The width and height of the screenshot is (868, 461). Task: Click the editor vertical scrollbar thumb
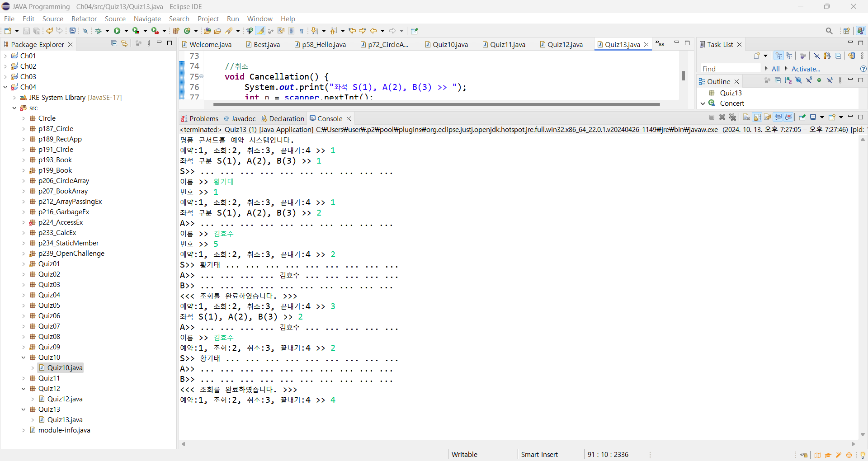[x=683, y=75]
